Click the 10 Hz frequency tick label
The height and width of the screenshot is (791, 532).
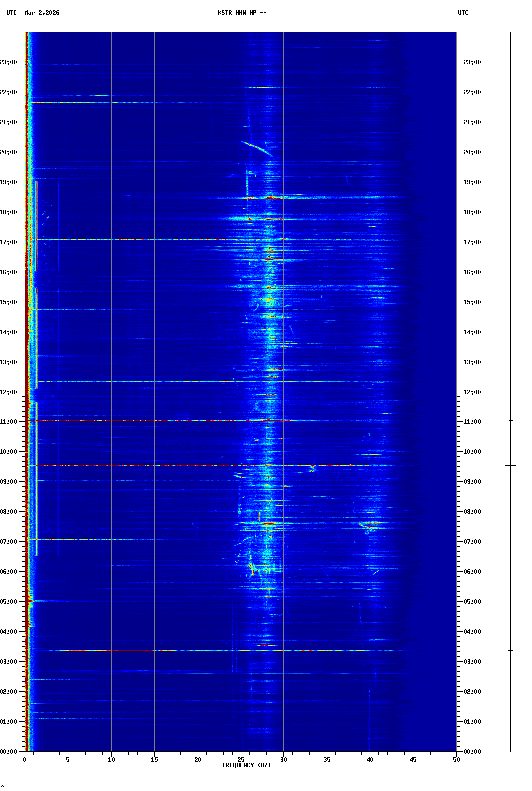point(111,760)
